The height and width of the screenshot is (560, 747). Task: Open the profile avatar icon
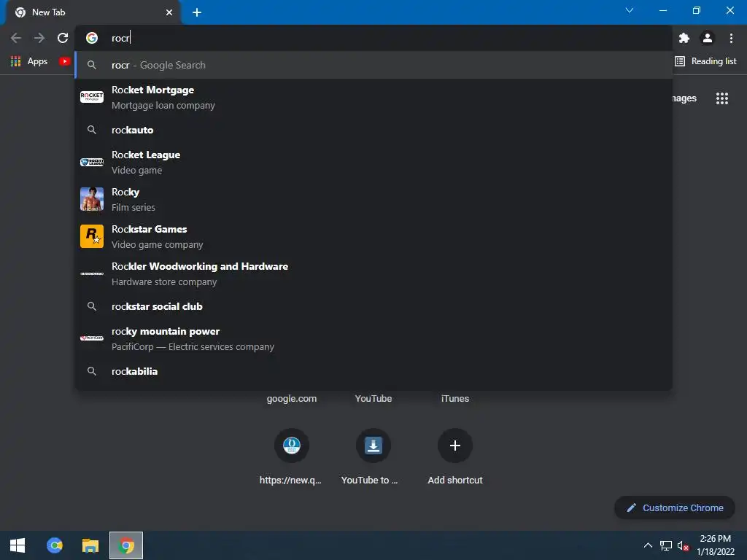point(708,38)
